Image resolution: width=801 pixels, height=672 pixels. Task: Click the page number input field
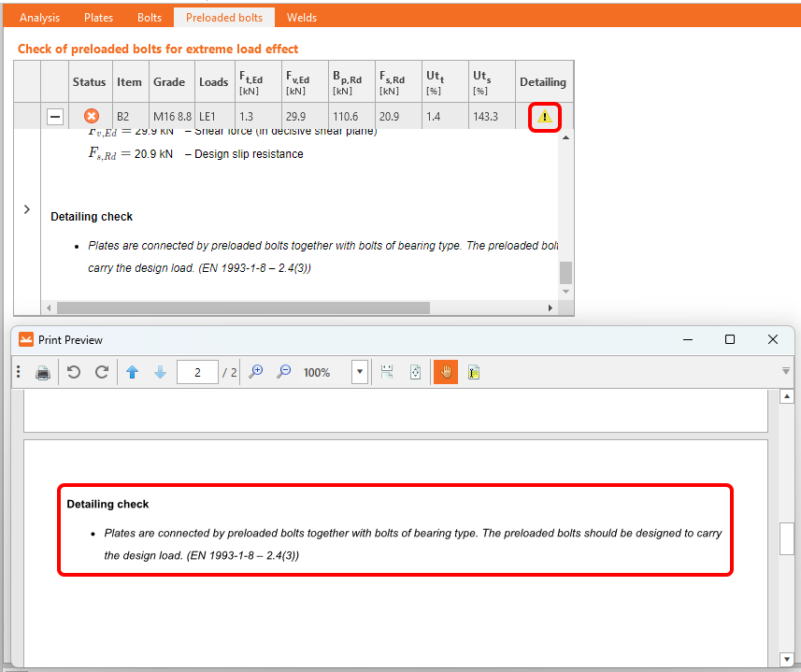coord(197,372)
